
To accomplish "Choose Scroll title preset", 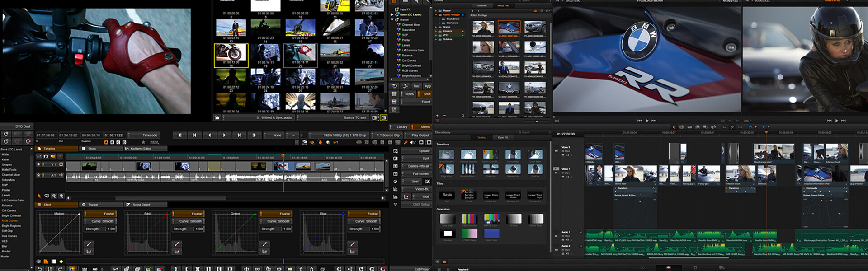I will click(x=469, y=195).
